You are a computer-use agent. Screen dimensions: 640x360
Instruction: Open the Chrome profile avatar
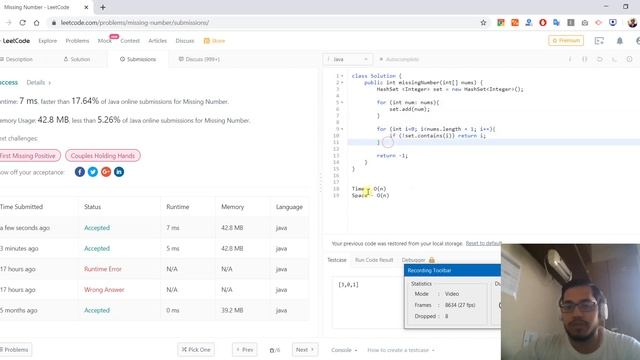coord(632,23)
